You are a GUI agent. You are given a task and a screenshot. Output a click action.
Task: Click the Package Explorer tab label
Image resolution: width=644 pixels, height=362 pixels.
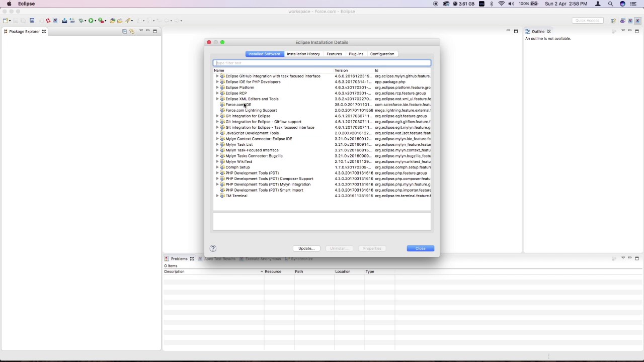[x=24, y=31]
